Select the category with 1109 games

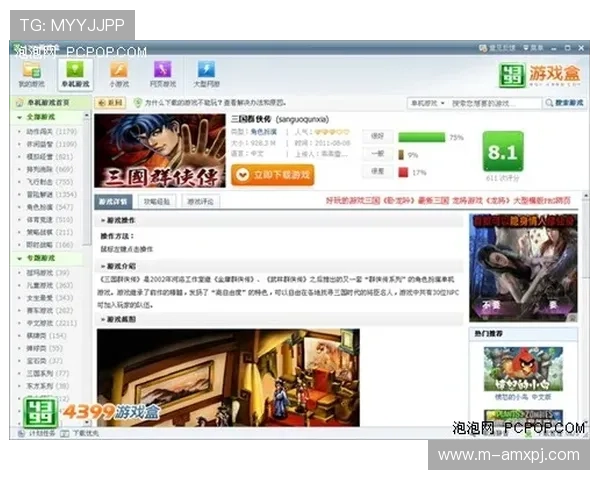(x=51, y=144)
